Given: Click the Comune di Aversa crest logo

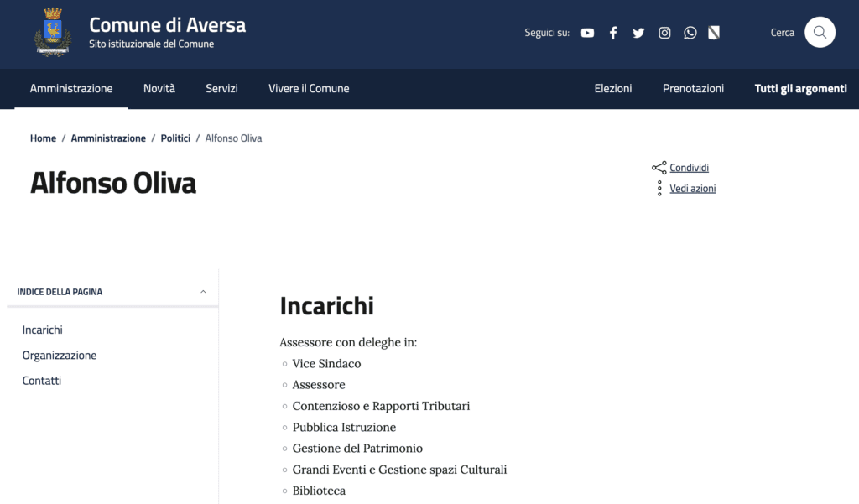Looking at the screenshot, I should 53,33.
